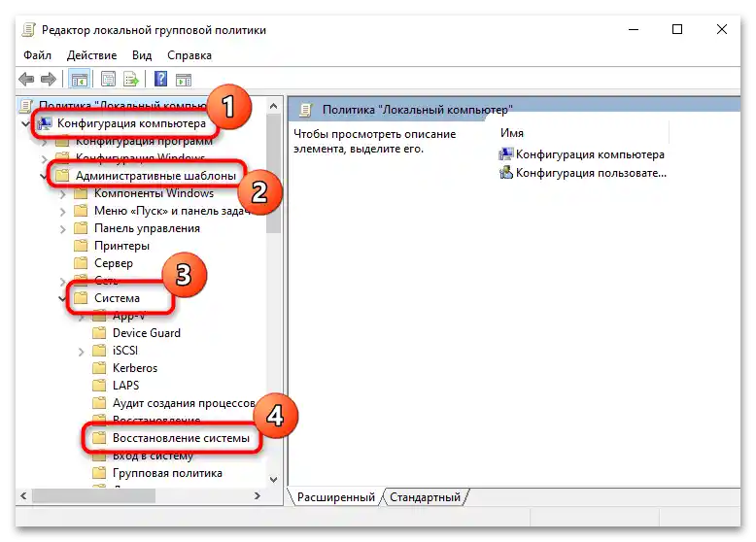Collapse the Административные шаблоны node
756x542 pixels.
pos(44,177)
